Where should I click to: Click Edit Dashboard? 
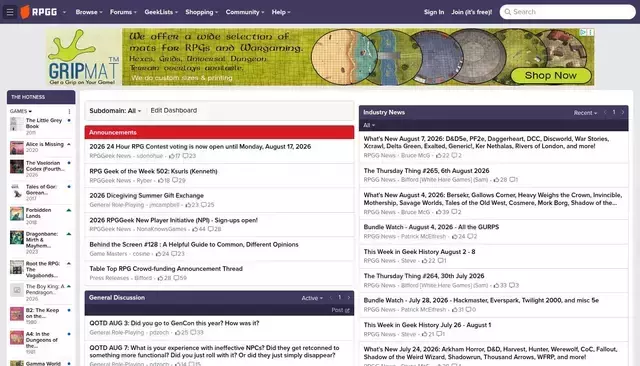pos(173,111)
